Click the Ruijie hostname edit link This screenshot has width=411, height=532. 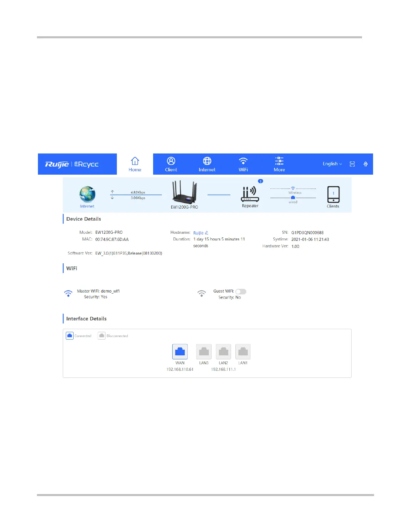pyautogui.click(x=201, y=233)
